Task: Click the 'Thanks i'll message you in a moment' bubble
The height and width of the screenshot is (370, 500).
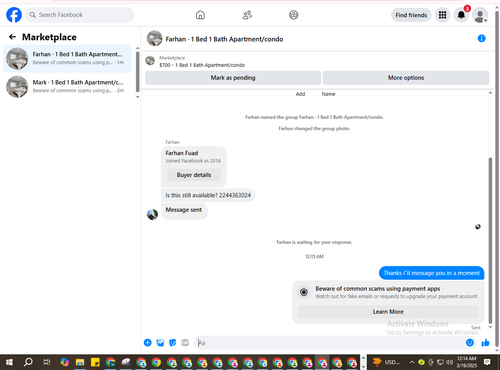Action: coord(431,273)
